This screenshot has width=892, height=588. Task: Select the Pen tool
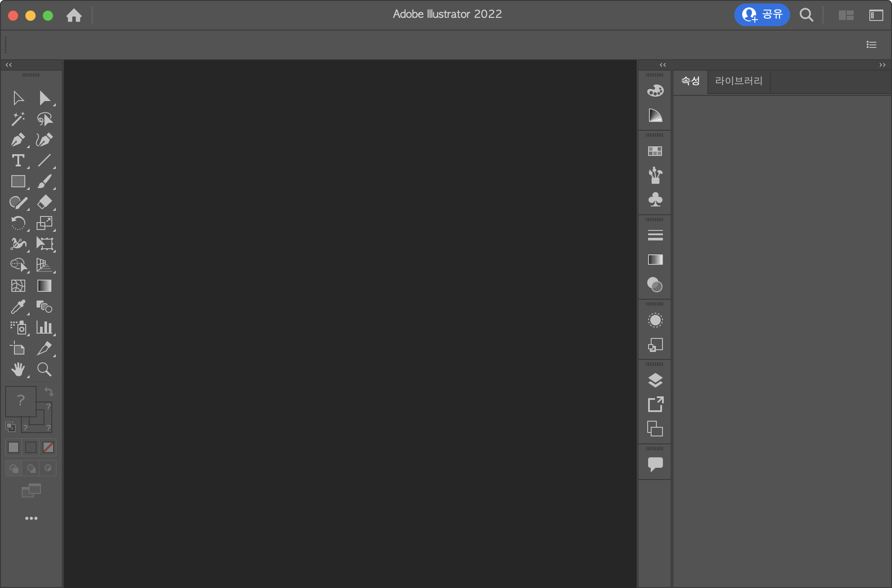[x=18, y=140]
